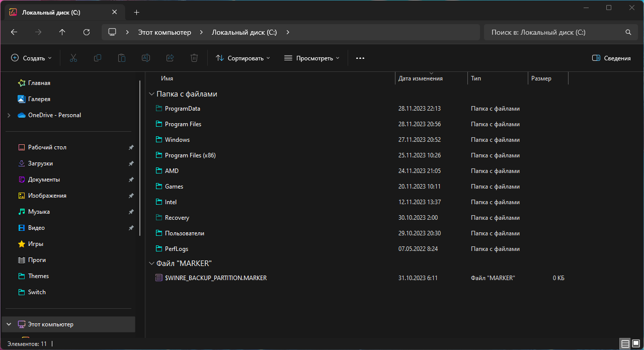Viewport: 644px width, 350px height.
Task: Click the pin beside Видео
Action: (131, 228)
